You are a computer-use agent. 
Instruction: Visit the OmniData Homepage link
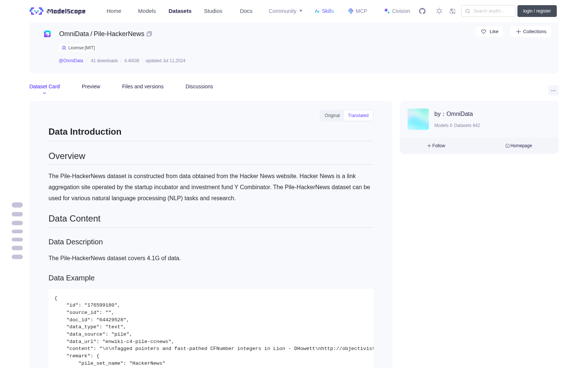(x=519, y=146)
